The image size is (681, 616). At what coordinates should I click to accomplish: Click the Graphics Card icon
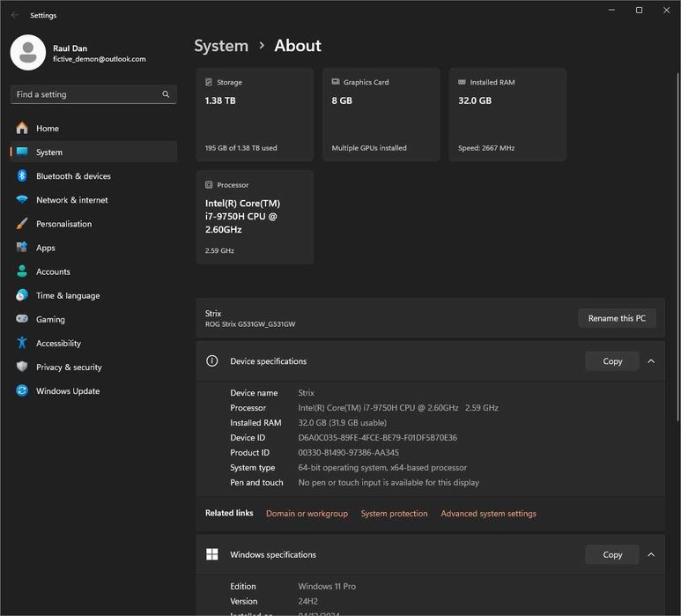click(336, 82)
